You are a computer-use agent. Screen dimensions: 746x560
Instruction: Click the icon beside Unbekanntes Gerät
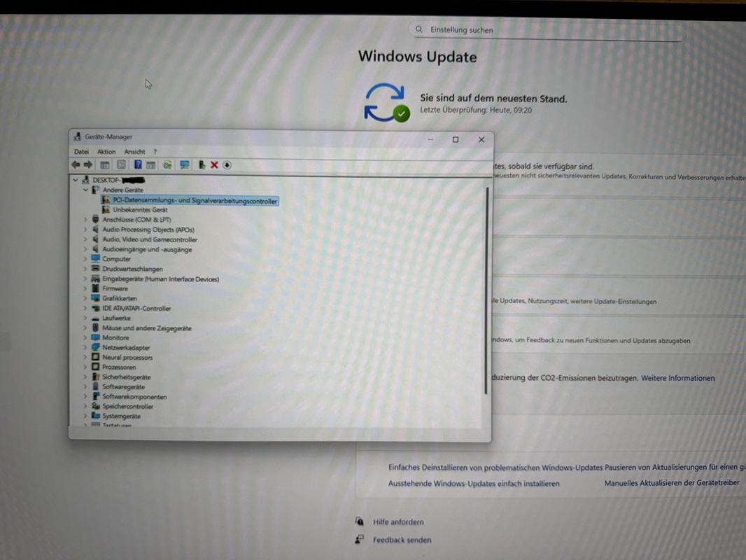106,209
